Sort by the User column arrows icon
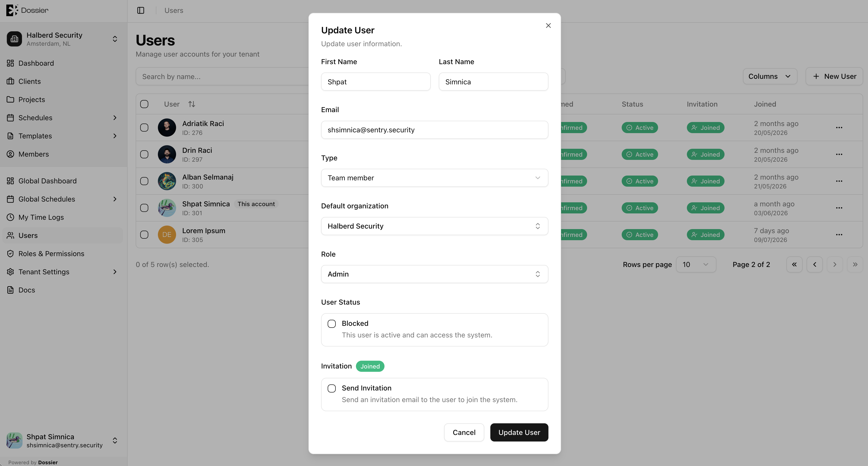This screenshot has height=466, width=868. (x=192, y=104)
